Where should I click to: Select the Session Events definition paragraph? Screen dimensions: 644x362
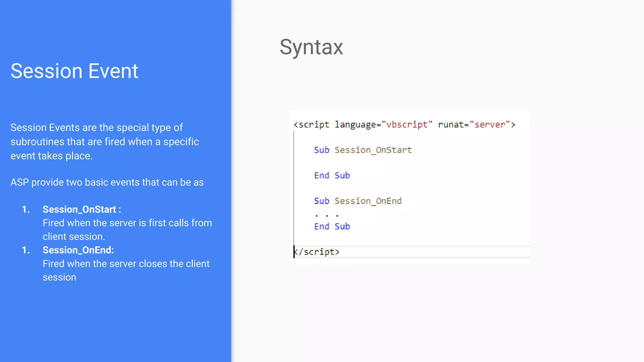pyautogui.click(x=104, y=141)
